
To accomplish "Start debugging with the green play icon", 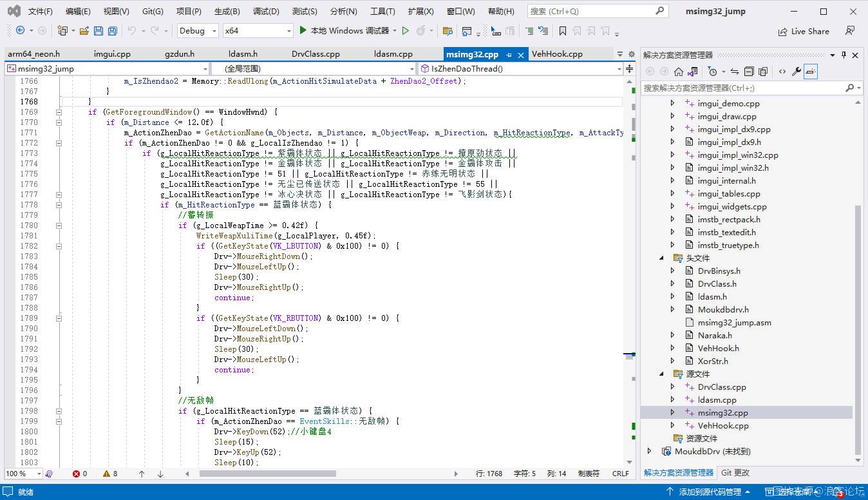I will (303, 30).
